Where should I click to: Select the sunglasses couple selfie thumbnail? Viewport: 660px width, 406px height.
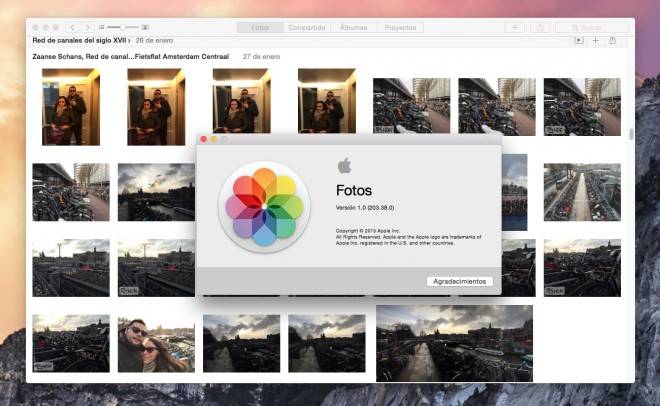pos(156,343)
